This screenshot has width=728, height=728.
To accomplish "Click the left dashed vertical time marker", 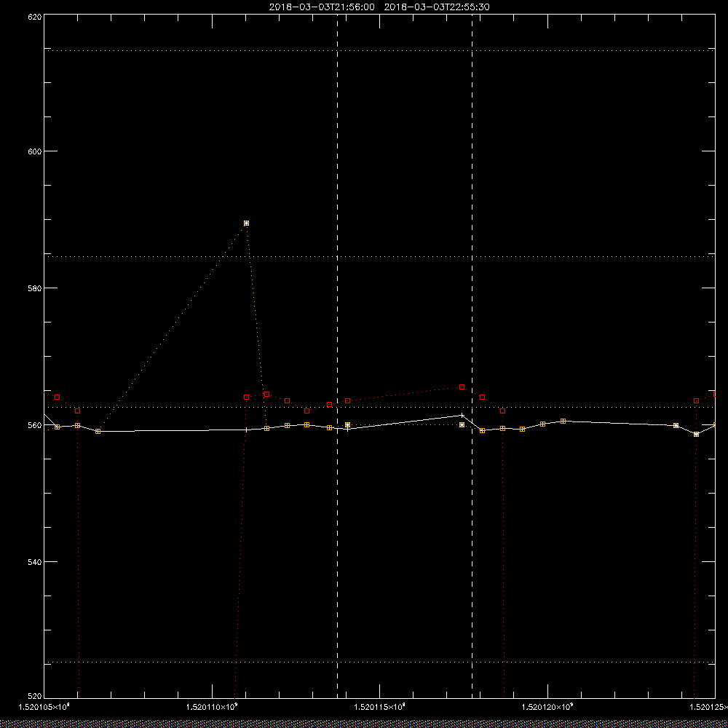I will click(x=338, y=356).
